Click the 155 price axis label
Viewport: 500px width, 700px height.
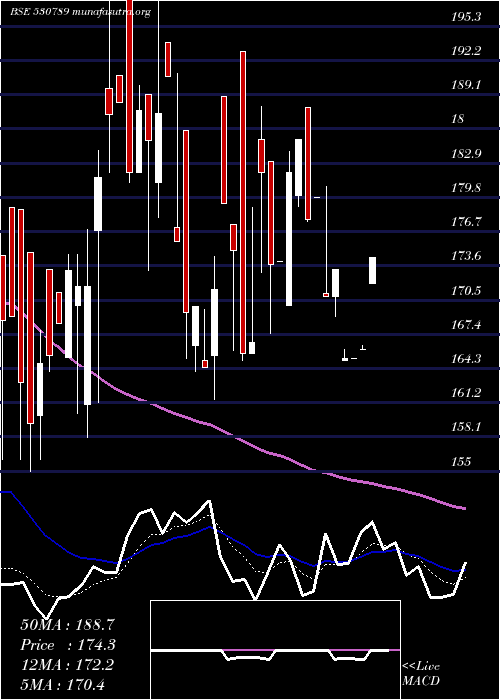[x=461, y=462]
